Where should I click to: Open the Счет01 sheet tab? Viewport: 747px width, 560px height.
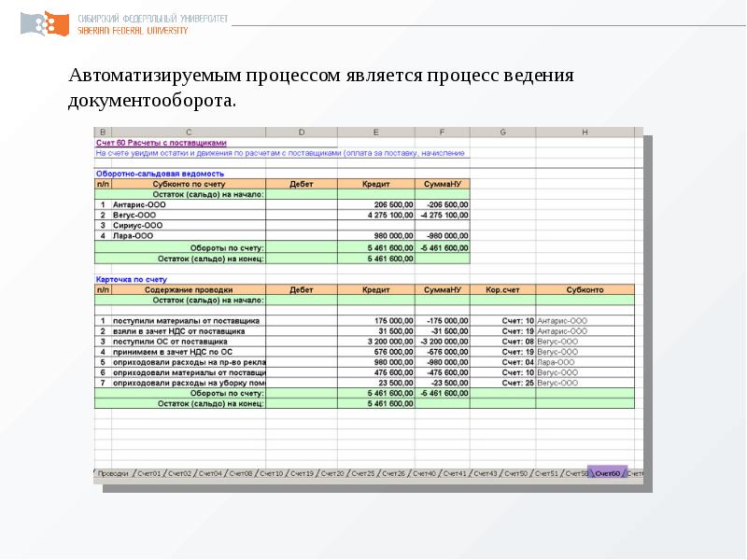(x=148, y=474)
